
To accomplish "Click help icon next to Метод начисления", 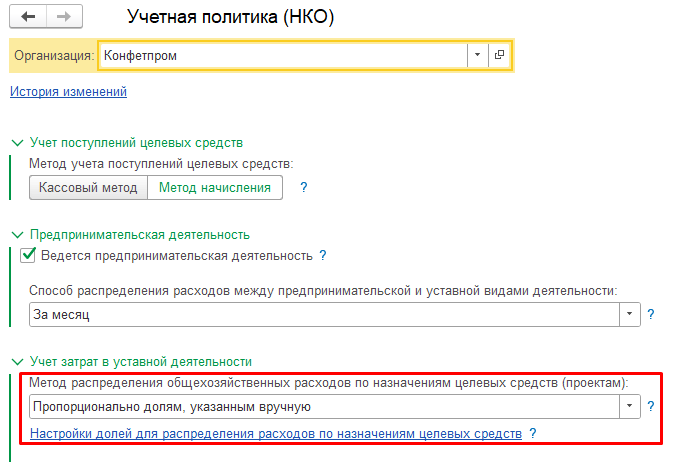I will pos(304,187).
